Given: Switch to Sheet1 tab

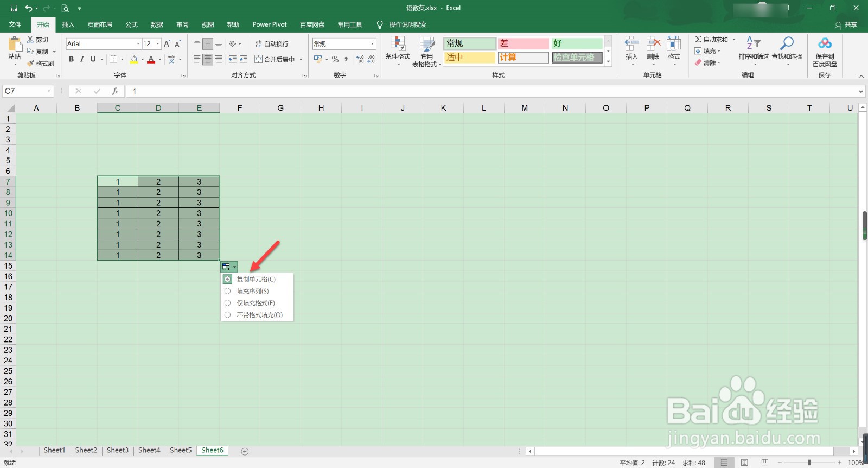Looking at the screenshot, I should [x=54, y=451].
